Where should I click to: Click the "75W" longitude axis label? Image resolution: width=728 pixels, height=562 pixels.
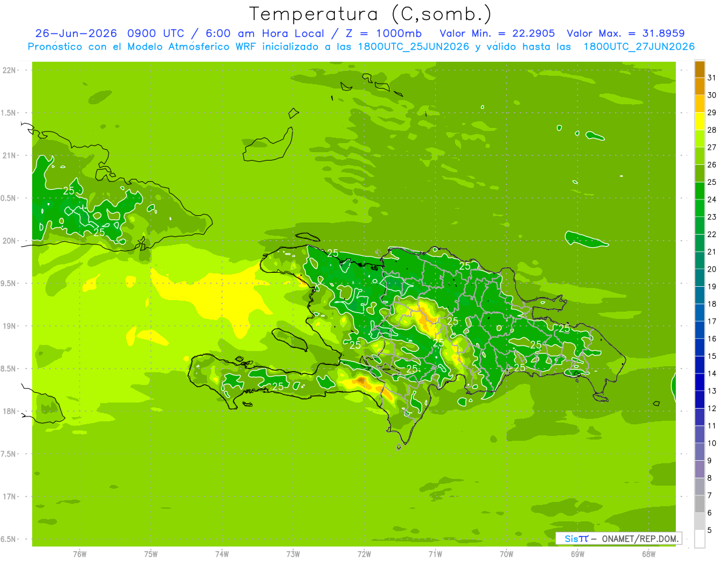[x=151, y=554]
